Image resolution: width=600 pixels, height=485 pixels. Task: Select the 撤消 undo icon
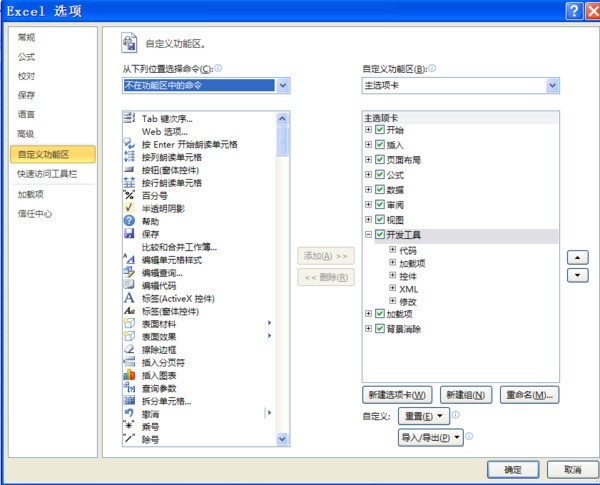(x=129, y=413)
